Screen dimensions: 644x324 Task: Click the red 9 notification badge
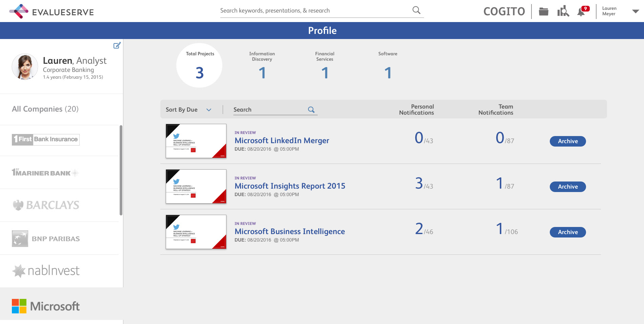pyautogui.click(x=585, y=8)
